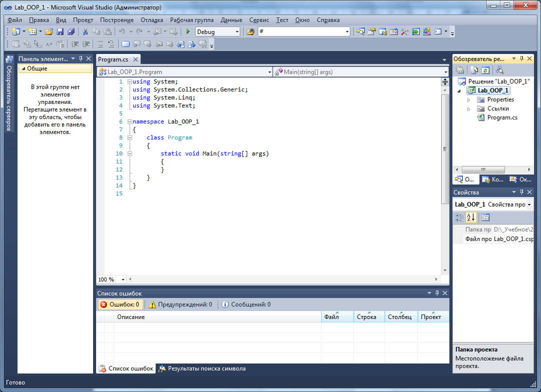541x392 pixels.
Task: Collapse the Lab_OOP_1 project node
Action: (459, 91)
